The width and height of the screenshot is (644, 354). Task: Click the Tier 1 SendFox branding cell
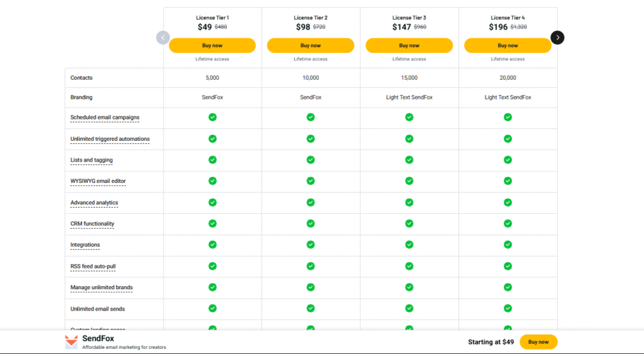click(x=213, y=97)
